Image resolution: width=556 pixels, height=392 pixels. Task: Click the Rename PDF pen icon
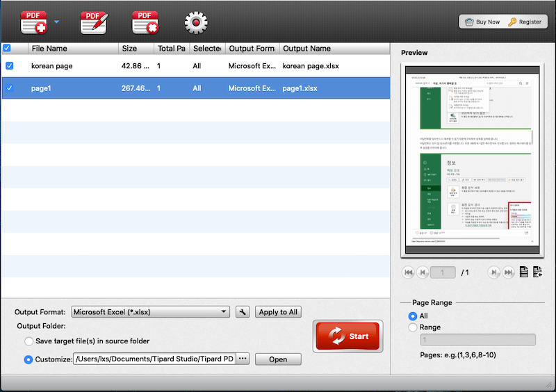(92, 22)
